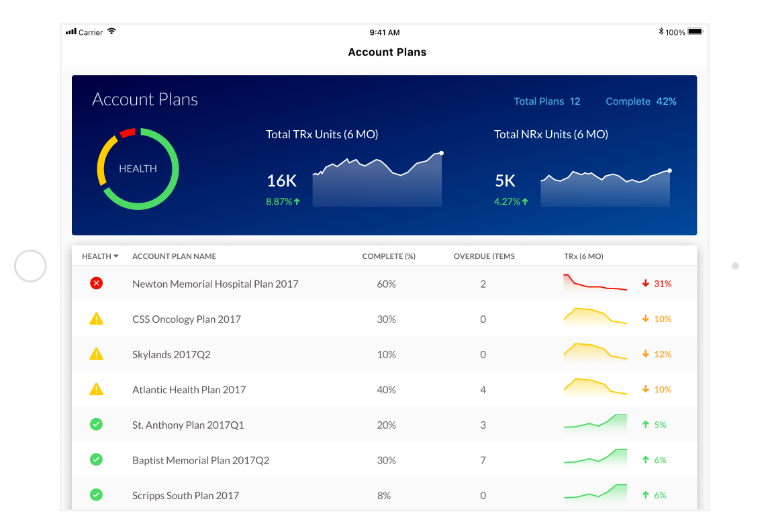Image resolution: width=768 pixels, height=532 pixels.
Task: Click the 60% complete value for Newton Memorial
Action: pos(387,284)
